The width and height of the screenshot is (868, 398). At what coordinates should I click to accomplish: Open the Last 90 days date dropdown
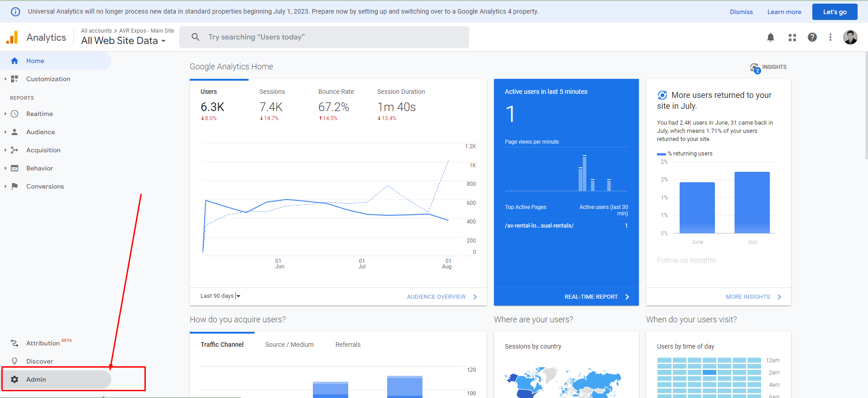[x=221, y=296]
